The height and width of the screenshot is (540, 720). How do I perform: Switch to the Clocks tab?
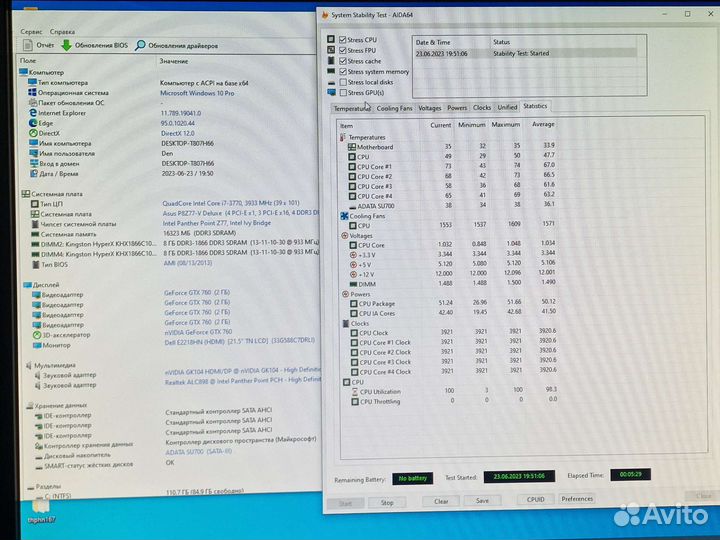tap(482, 107)
